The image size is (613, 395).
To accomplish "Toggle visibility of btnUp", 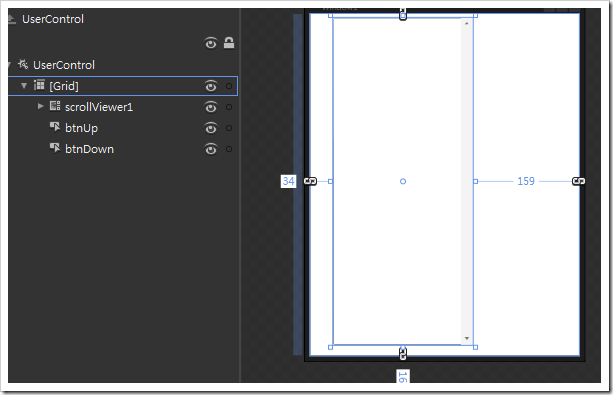I will (x=211, y=128).
